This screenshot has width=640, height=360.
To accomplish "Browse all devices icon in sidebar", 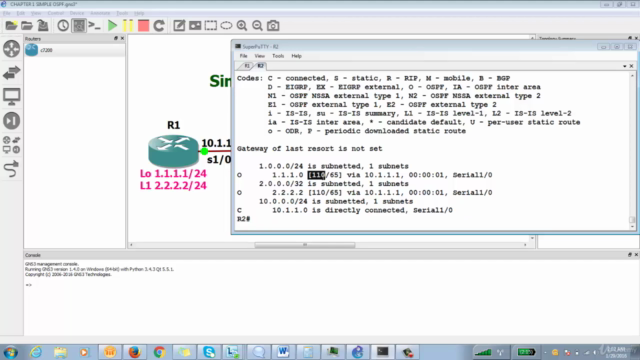I will [11, 144].
